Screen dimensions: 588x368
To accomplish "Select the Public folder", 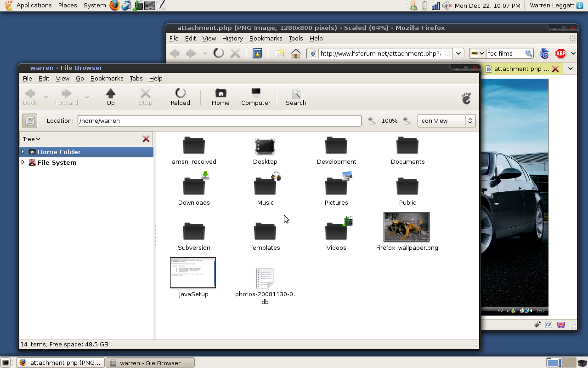I will 407,190.
